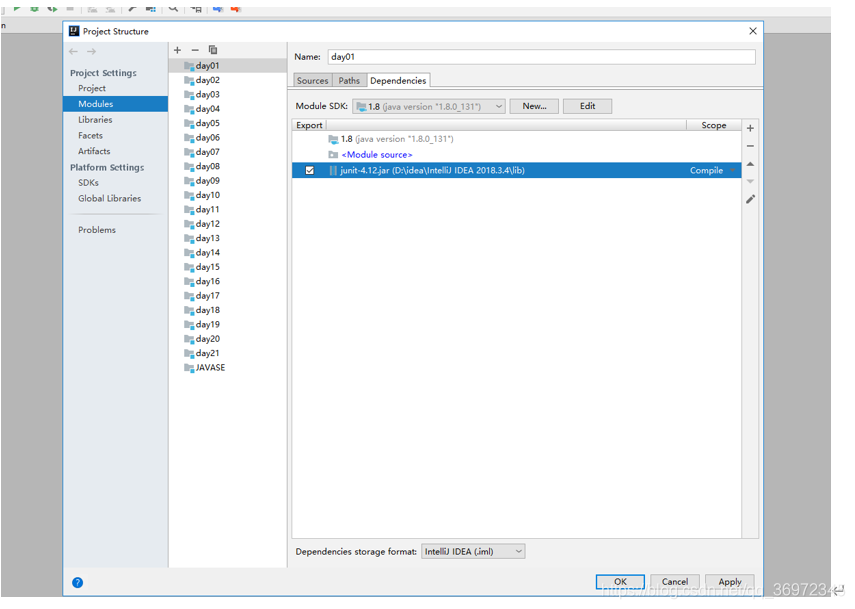Open Facets settings
This screenshot has height=609, width=855.
[x=90, y=136]
